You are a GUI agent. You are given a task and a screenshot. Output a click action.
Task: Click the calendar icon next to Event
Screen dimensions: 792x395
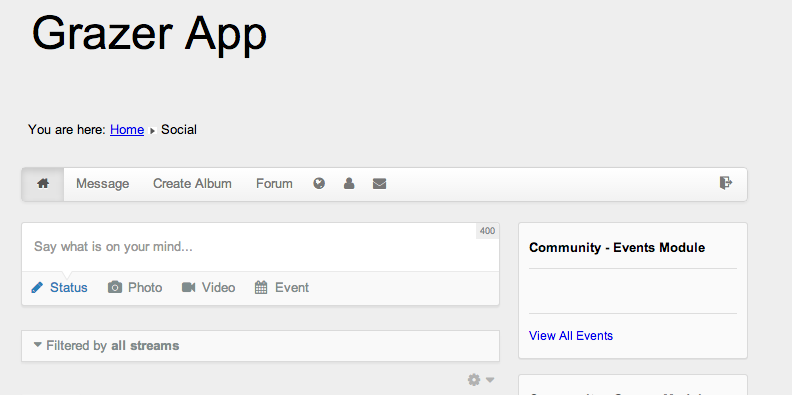(261, 288)
